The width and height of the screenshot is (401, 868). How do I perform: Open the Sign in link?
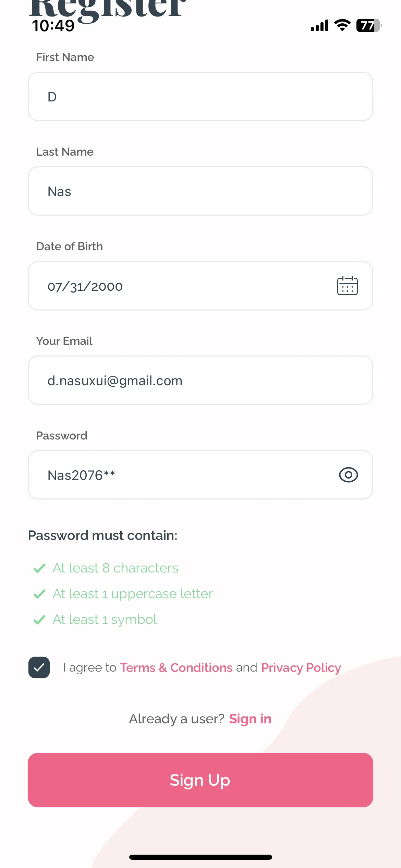coord(250,719)
